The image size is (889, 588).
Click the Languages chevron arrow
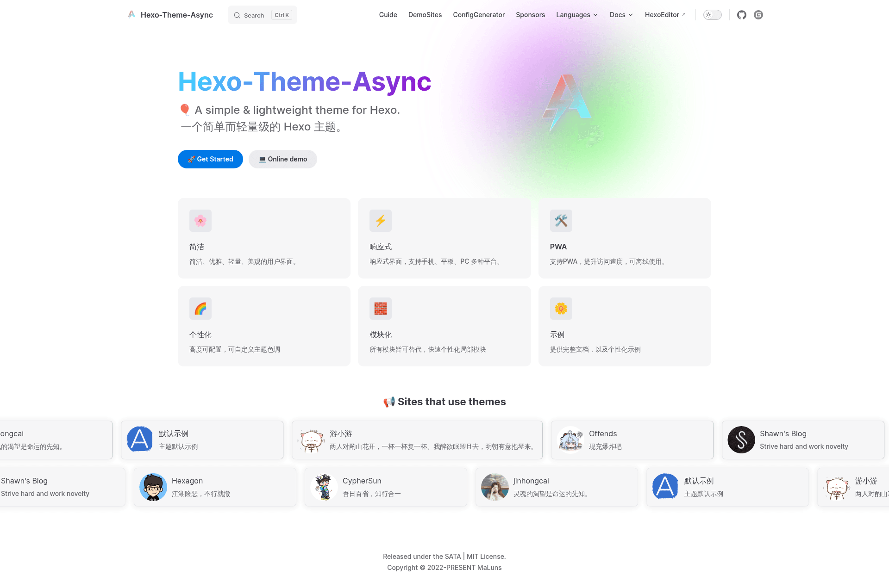click(x=595, y=15)
